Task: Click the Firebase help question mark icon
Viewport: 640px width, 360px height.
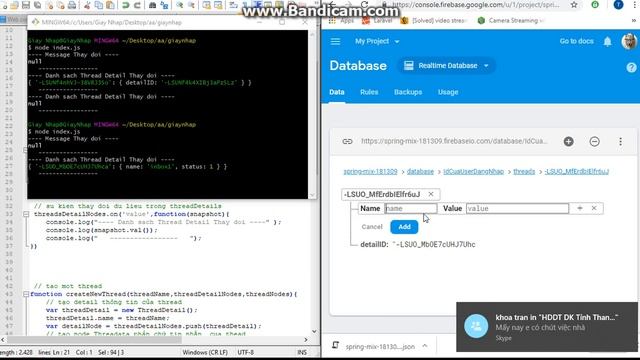Action: coord(631,68)
